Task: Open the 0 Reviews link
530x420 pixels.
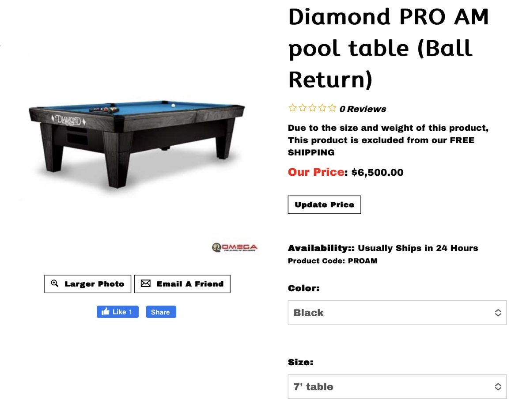Action: pos(363,109)
